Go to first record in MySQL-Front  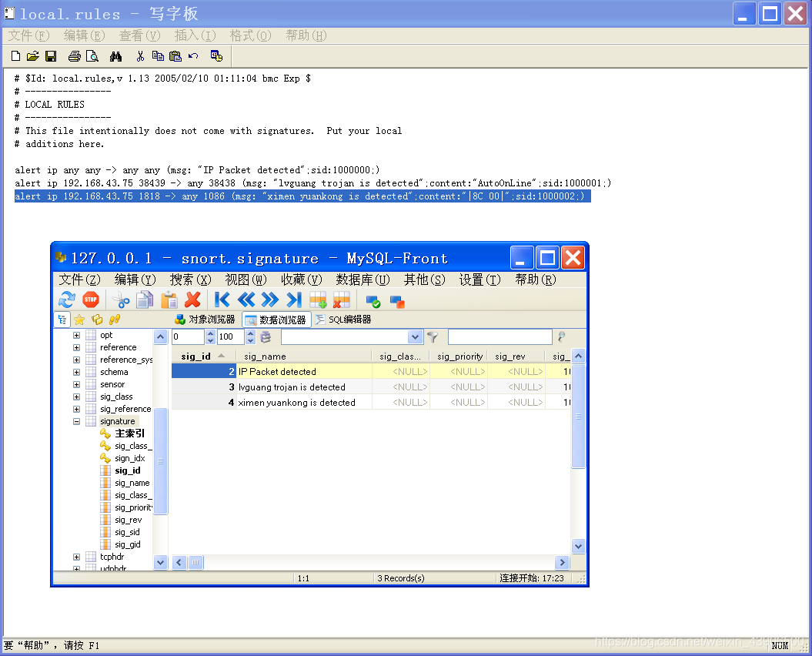click(x=222, y=300)
